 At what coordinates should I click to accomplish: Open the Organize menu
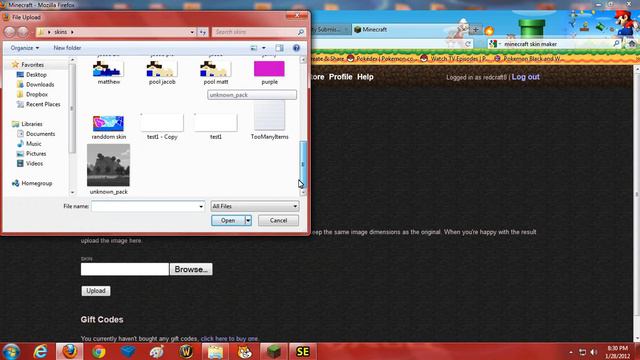(x=25, y=48)
